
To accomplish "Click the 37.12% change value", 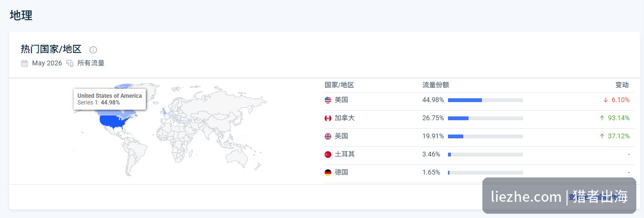I will [619, 136].
